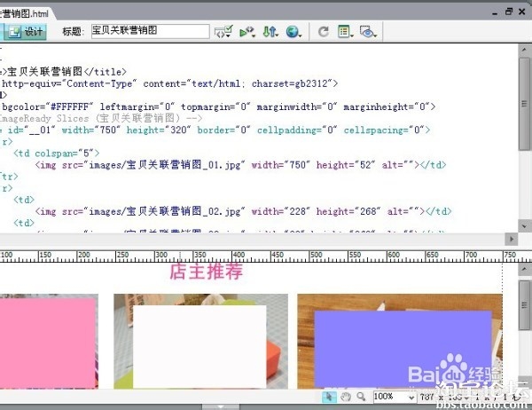Select the white card image in design view

coord(201,342)
